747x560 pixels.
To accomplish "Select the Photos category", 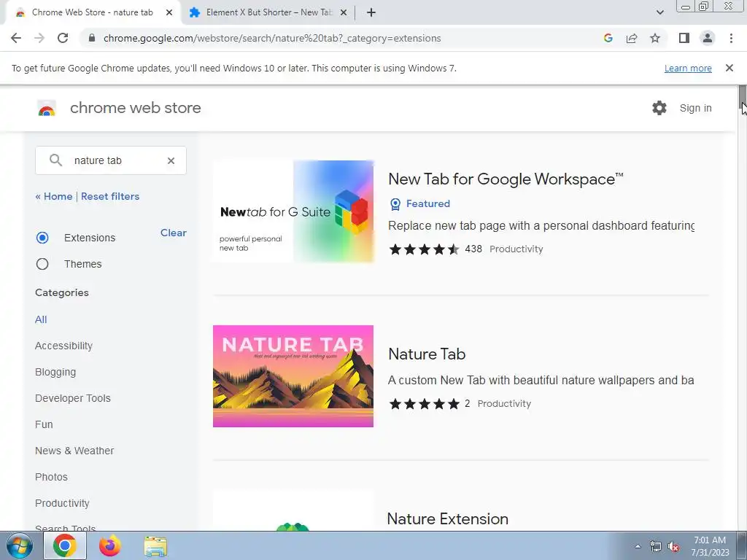I will (x=52, y=477).
